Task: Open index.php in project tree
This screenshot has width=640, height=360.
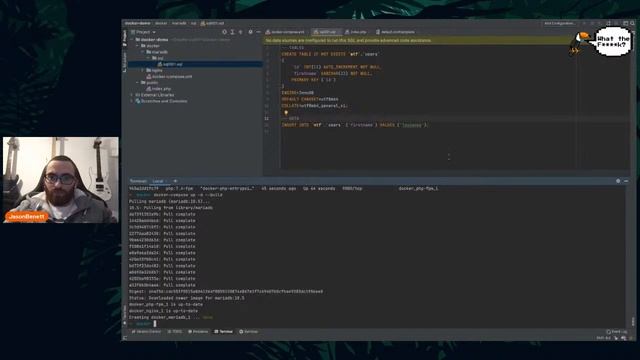Action: tap(158, 89)
